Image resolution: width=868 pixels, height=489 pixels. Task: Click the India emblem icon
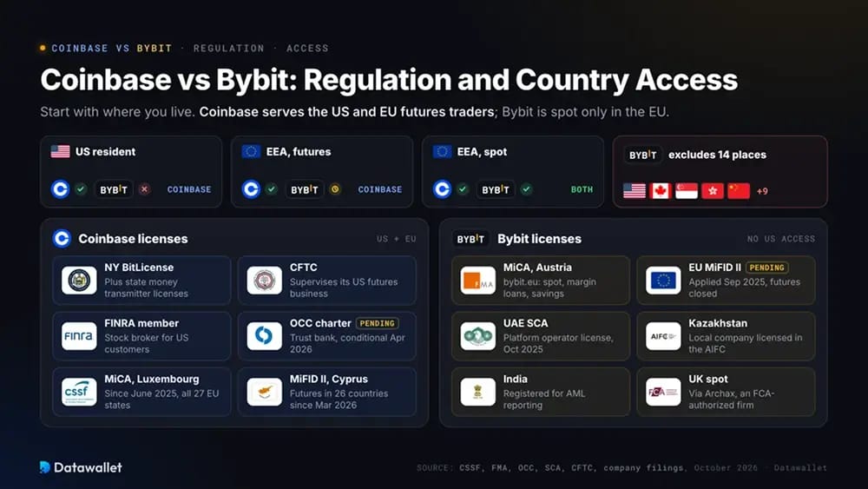click(478, 392)
